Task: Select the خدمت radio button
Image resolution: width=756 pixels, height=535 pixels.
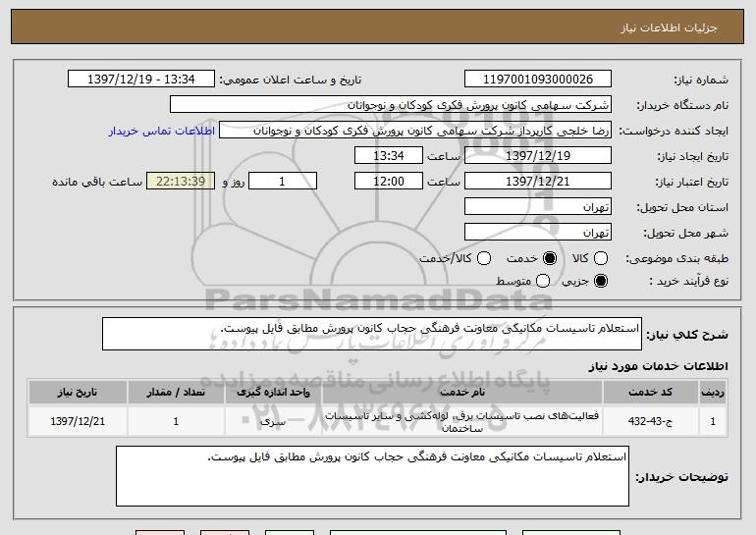Action: coord(549,258)
